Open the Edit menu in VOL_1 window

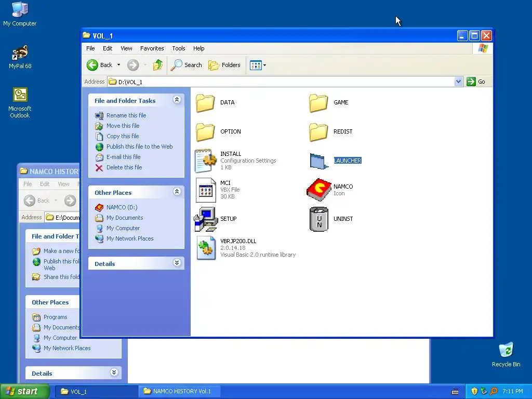tap(108, 48)
